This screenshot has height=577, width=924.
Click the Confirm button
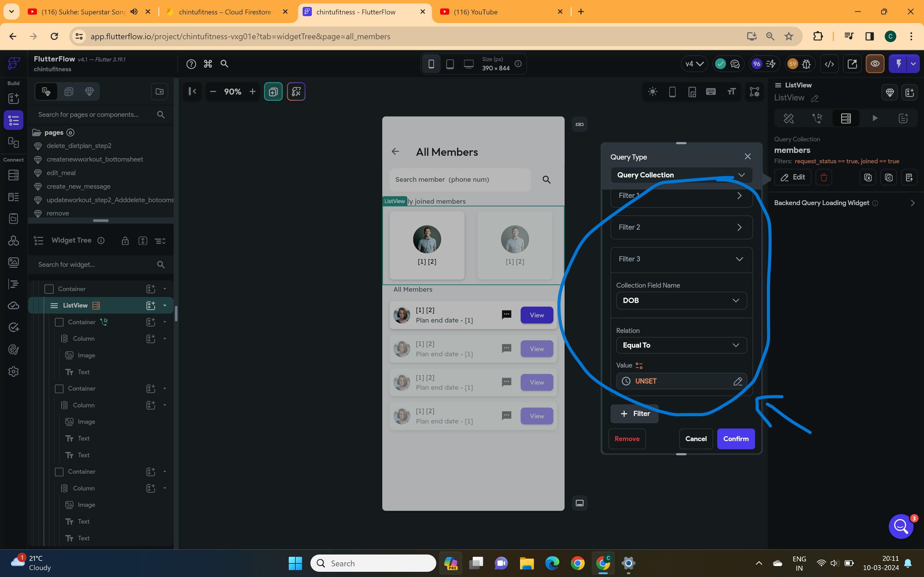[x=735, y=439]
